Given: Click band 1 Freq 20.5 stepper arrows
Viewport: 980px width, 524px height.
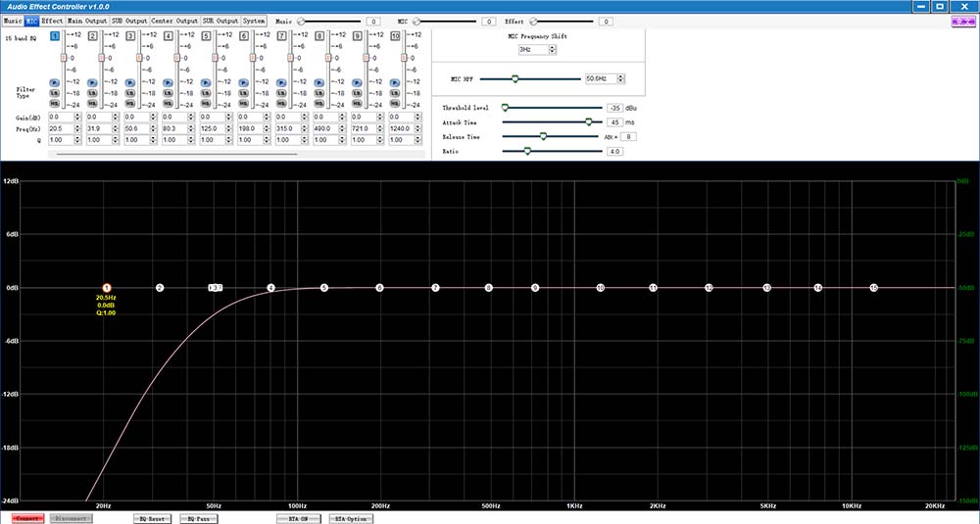Looking at the screenshot, I should tap(77, 128).
